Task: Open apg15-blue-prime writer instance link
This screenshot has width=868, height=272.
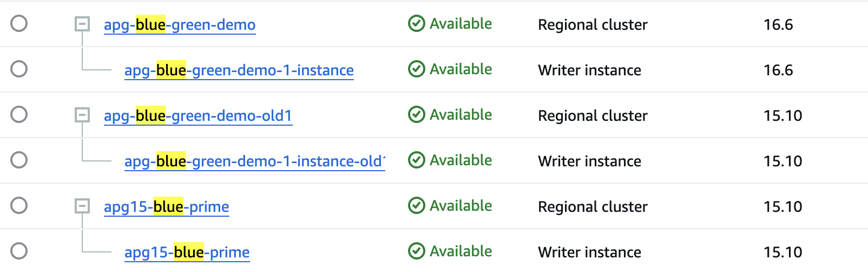Action: click(x=187, y=252)
